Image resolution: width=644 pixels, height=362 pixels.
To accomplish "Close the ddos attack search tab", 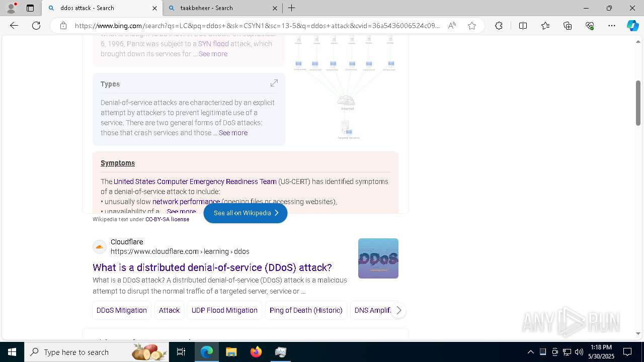I will pos(154,8).
